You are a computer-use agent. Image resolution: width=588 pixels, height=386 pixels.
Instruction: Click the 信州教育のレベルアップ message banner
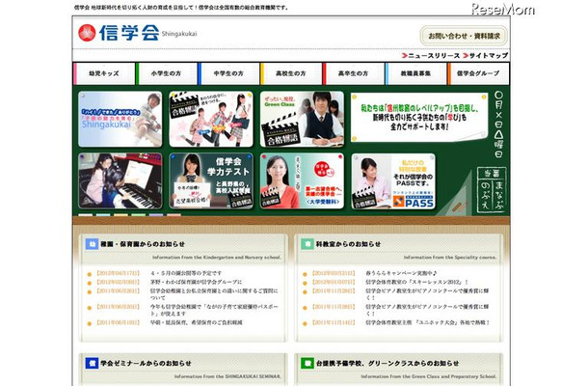419,117
